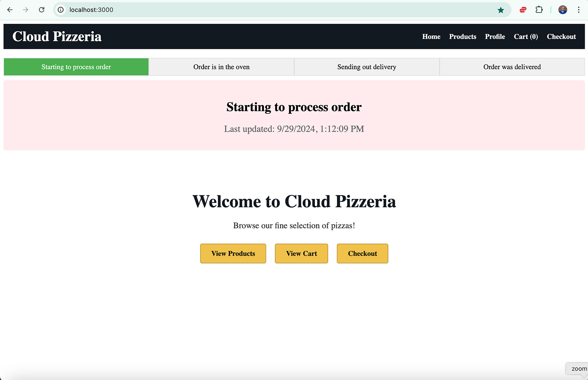Select the Sending out delivery step
Image resolution: width=588 pixels, height=380 pixels.
point(366,67)
